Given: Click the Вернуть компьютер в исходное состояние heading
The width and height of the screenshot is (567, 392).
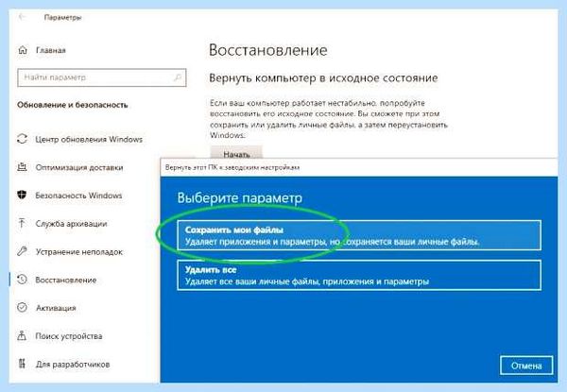Looking at the screenshot, I should 323,78.
